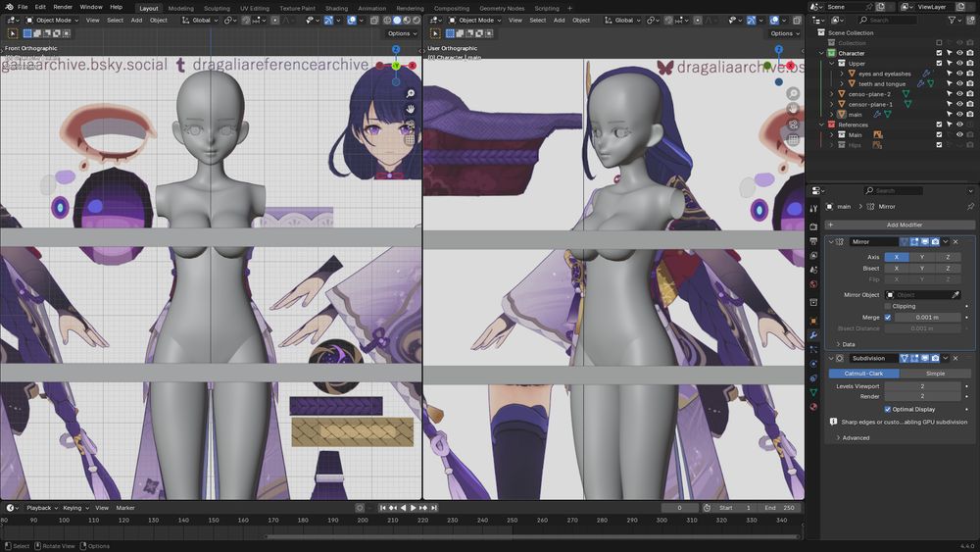Hide the main object via eye icon

pyautogui.click(x=959, y=115)
